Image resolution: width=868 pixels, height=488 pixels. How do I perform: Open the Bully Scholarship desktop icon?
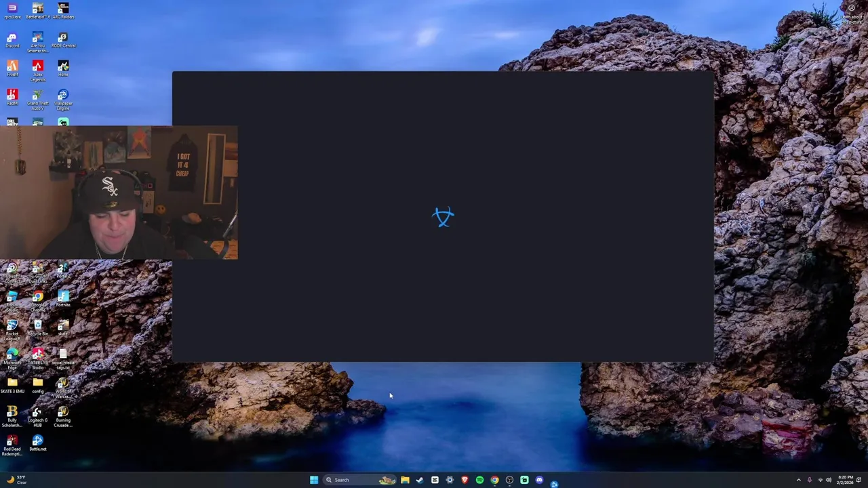12,417
